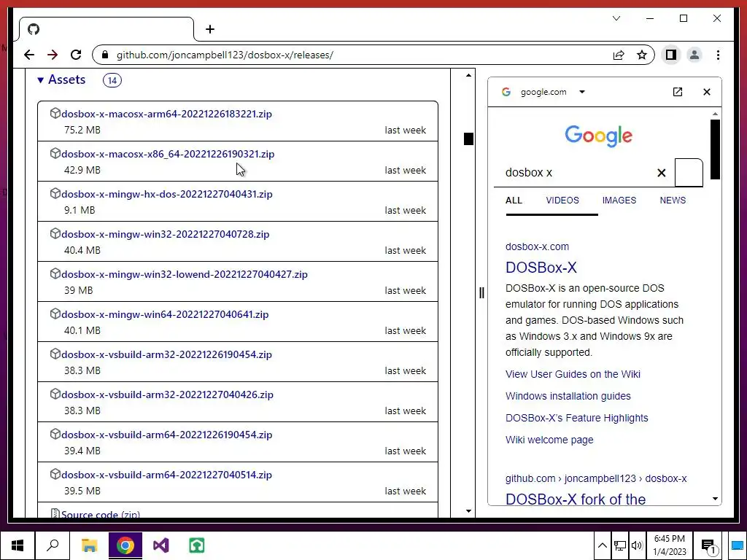Open the DOSBox-X search result title

pos(541,267)
